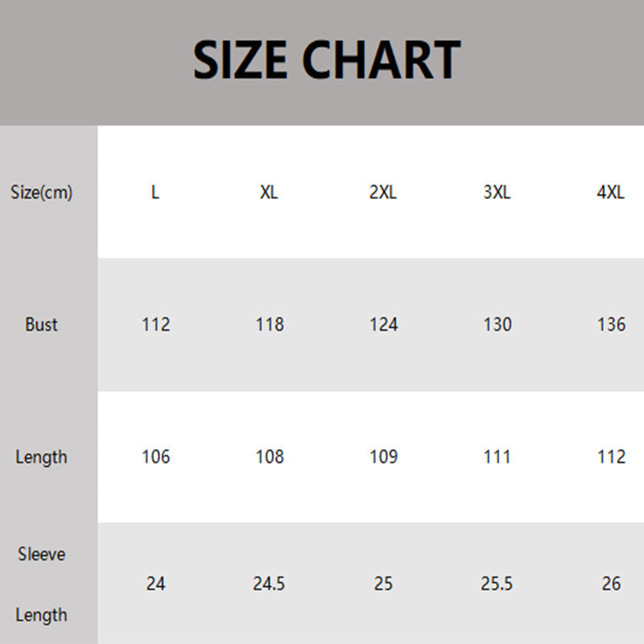The width and height of the screenshot is (644, 644).
Task: Click bust value 136
Action: (x=611, y=324)
